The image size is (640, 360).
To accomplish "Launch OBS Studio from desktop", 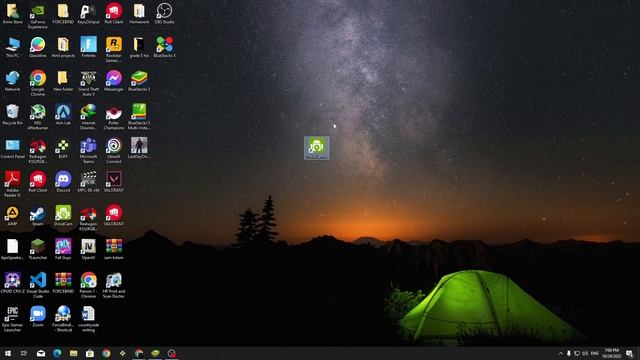I will 164,13.
